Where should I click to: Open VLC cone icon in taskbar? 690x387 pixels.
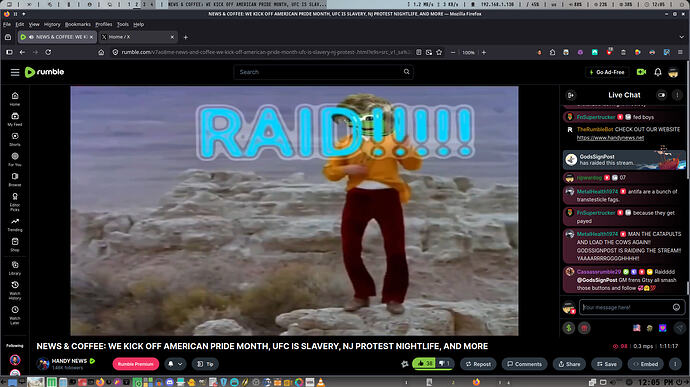321,382
